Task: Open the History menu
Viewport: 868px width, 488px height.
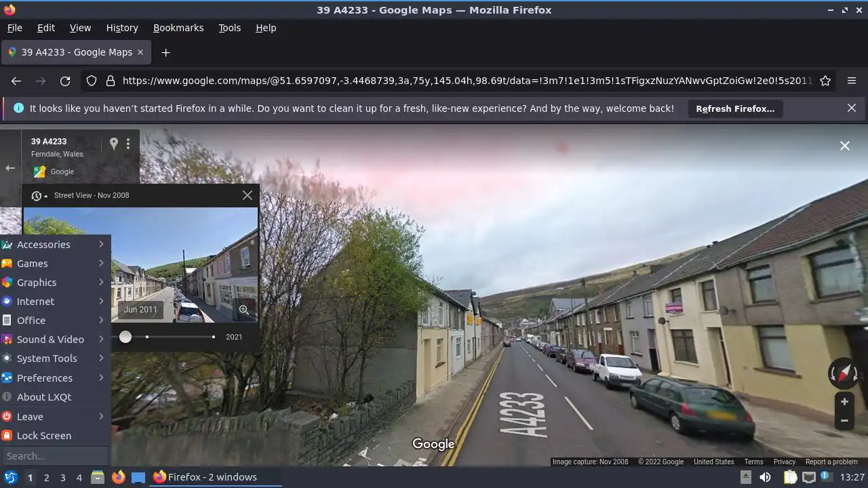Action: tap(122, 28)
